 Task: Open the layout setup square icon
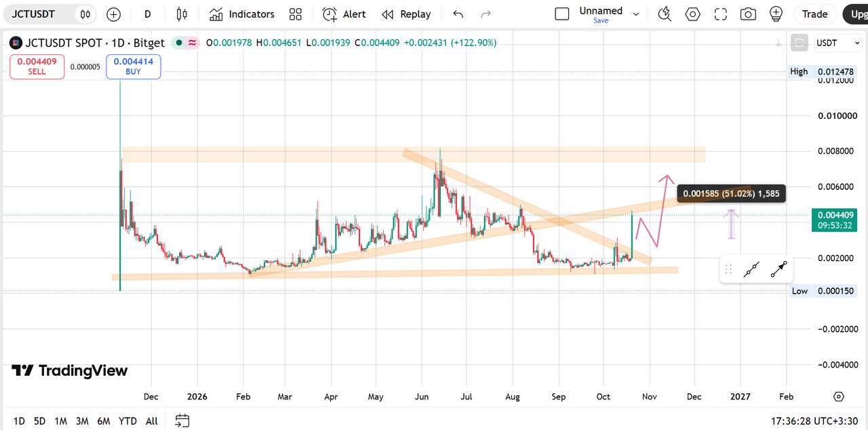561,14
